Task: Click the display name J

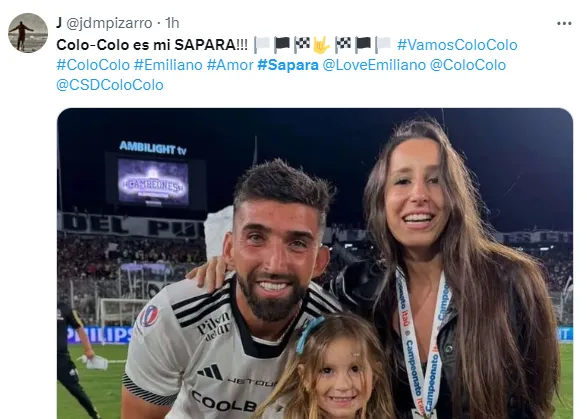Action: point(59,23)
